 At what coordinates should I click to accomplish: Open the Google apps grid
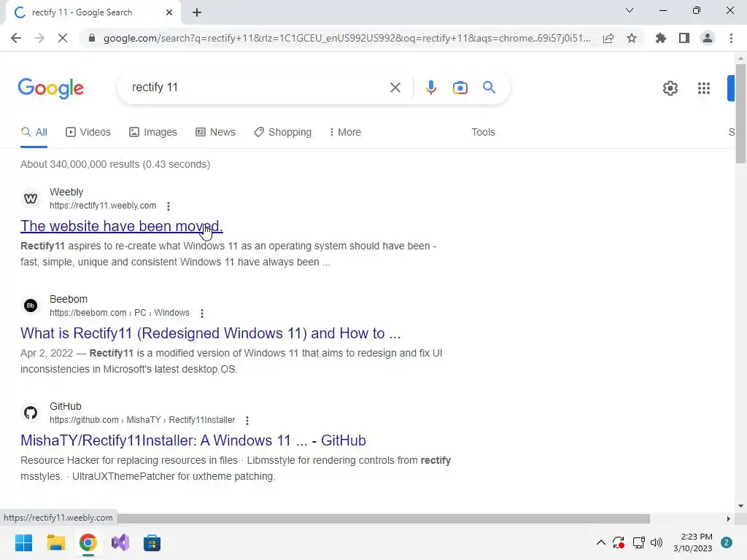[x=704, y=88]
